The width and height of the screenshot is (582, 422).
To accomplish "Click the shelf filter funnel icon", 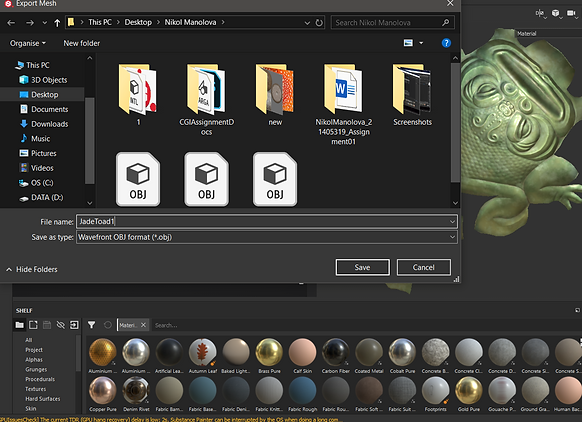I will point(91,325).
